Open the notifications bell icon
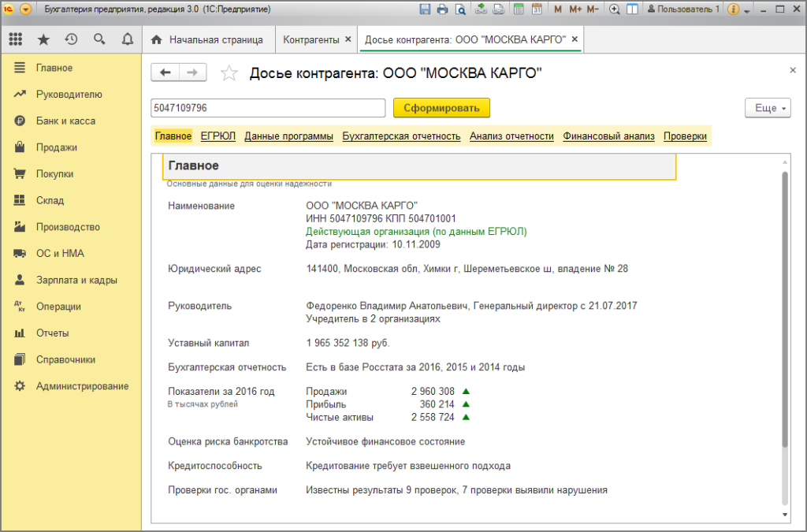The image size is (807, 532). pyautogui.click(x=127, y=39)
